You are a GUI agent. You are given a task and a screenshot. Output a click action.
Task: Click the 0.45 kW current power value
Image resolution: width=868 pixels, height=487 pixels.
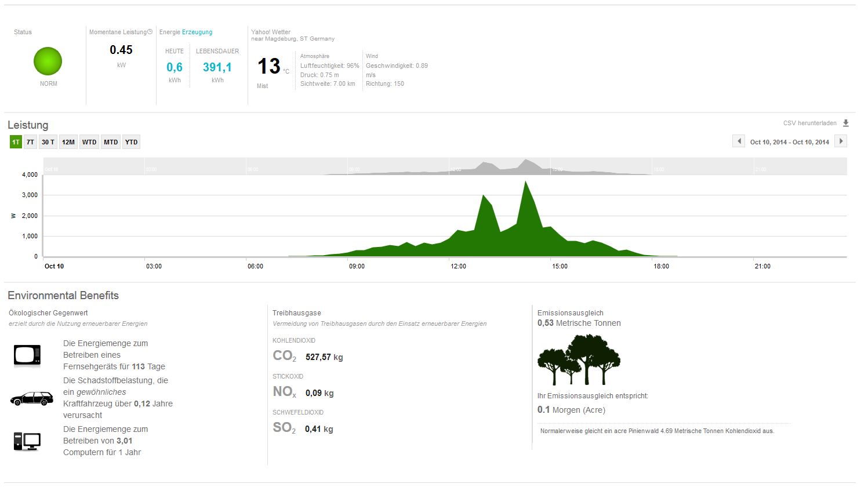(121, 50)
